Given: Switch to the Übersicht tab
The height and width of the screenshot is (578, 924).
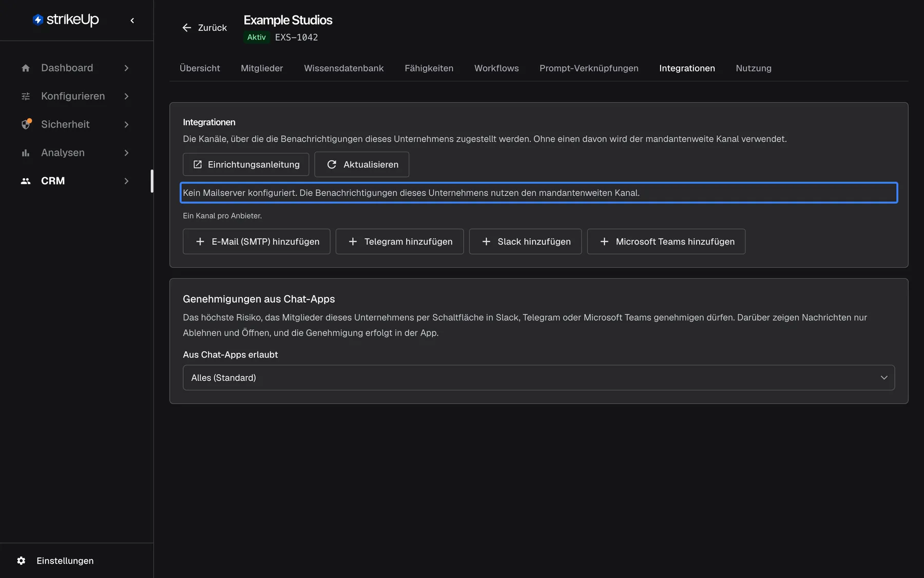Looking at the screenshot, I should point(200,68).
